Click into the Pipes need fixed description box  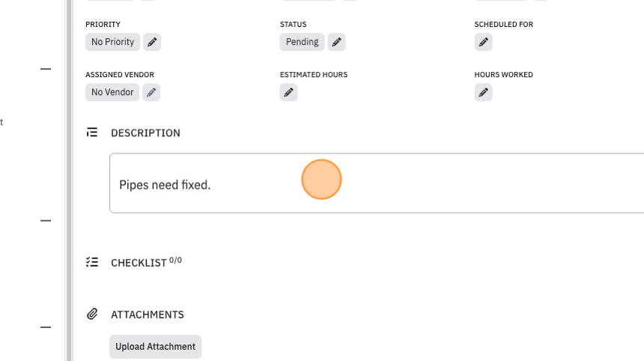click(x=377, y=183)
